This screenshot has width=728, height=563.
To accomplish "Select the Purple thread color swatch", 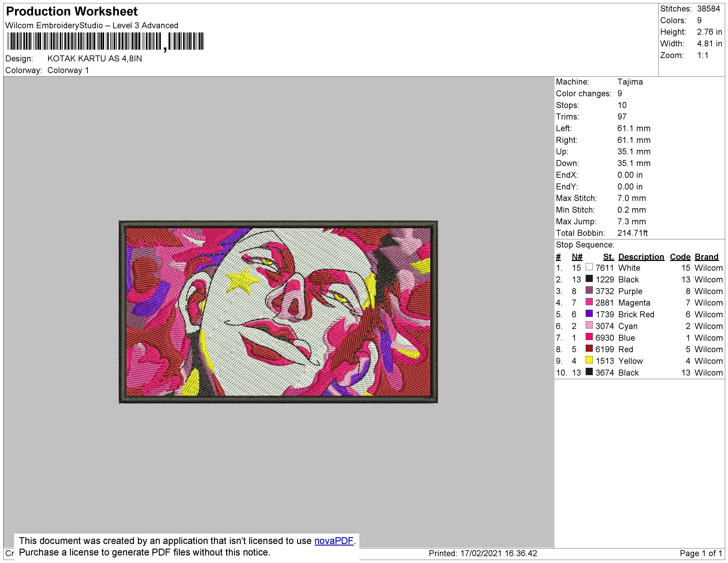I will [x=589, y=291].
